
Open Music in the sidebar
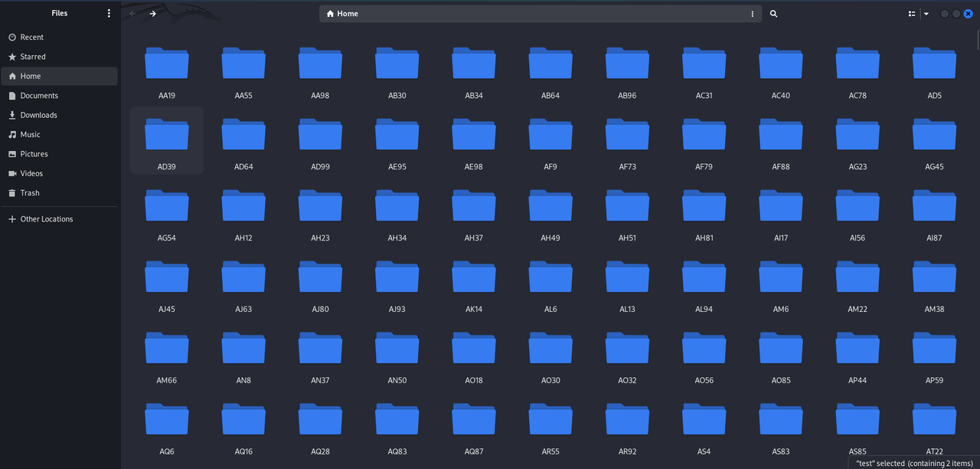pyautogui.click(x=60, y=134)
